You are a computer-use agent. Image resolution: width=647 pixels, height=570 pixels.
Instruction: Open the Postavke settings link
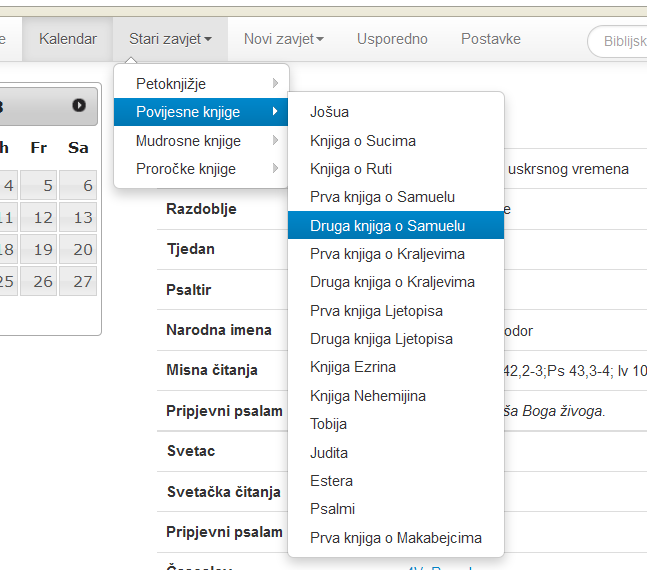click(490, 39)
